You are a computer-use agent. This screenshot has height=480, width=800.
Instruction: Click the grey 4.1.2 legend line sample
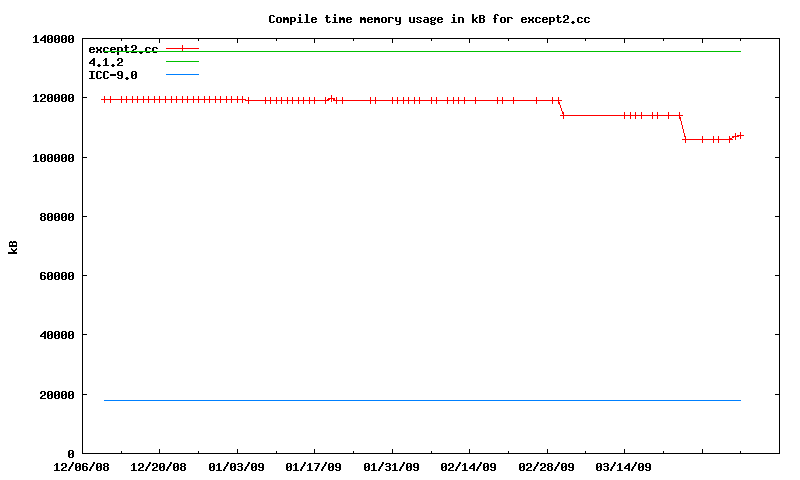coord(183,62)
